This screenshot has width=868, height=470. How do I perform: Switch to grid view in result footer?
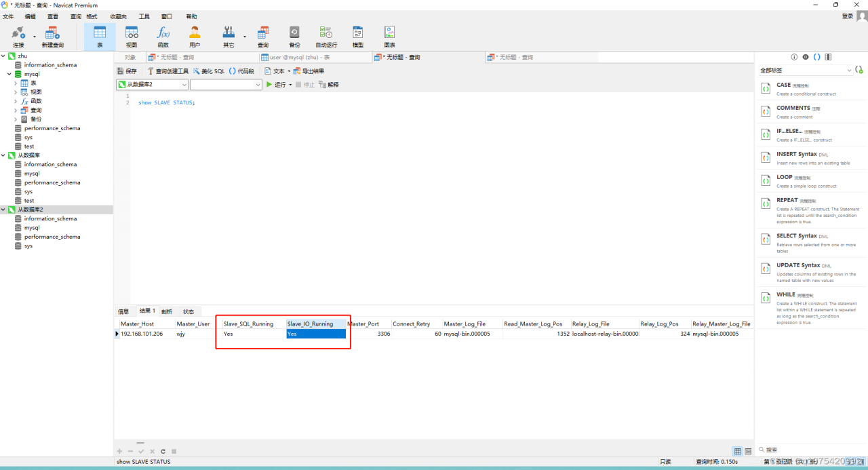pos(738,451)
